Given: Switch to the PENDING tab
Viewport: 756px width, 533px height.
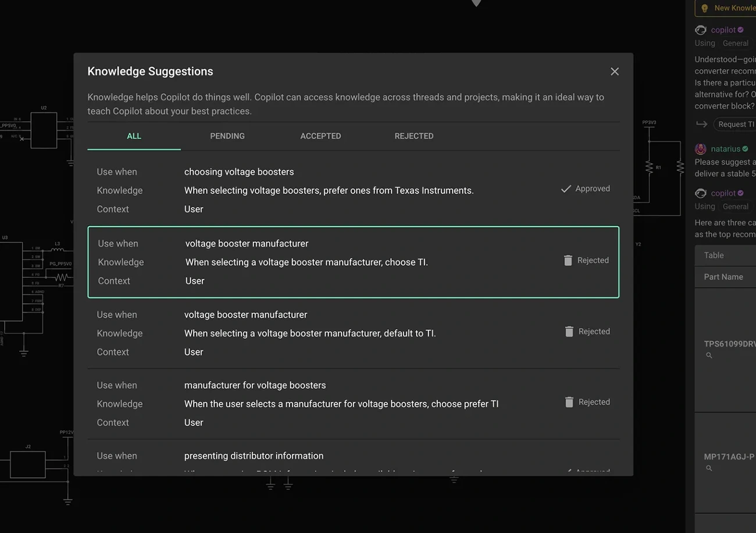Looking at the screenshot, I should tap(227, 136).
